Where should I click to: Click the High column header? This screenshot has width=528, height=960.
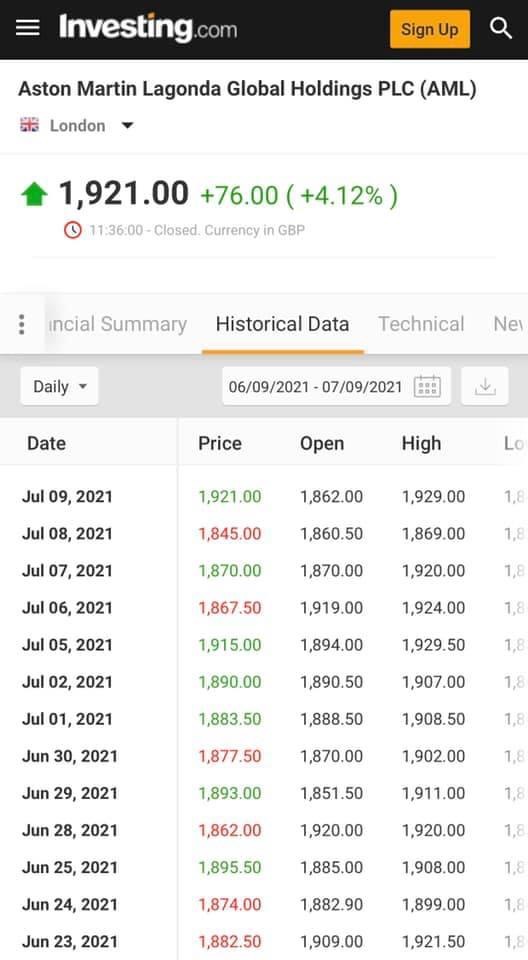pyautogui.click(x=421, y=443)
